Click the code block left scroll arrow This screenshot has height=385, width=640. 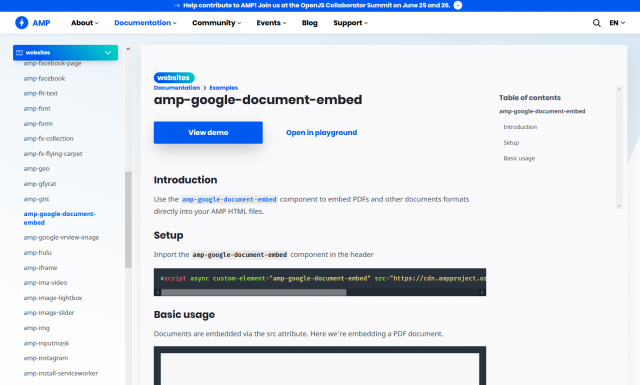pyautogui.click(x=158, y=292)
